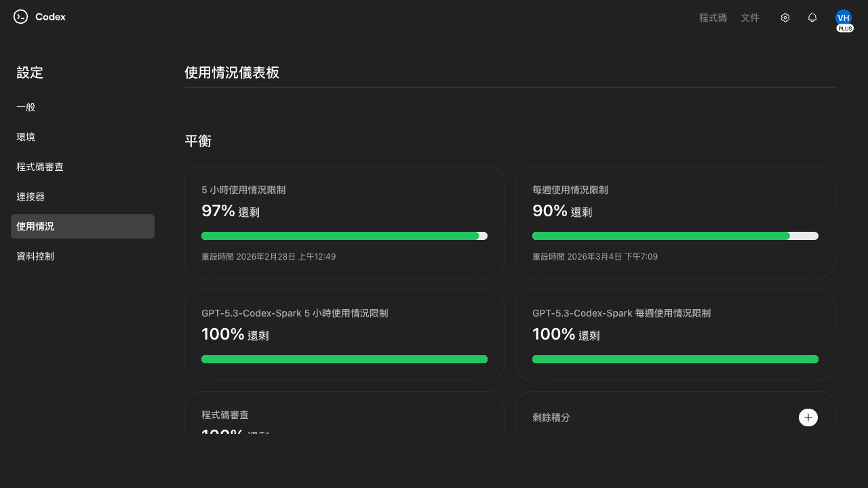Go to 程式碼 in top navigation
This screenshot has width=868, height=488.
click(713, 18)
